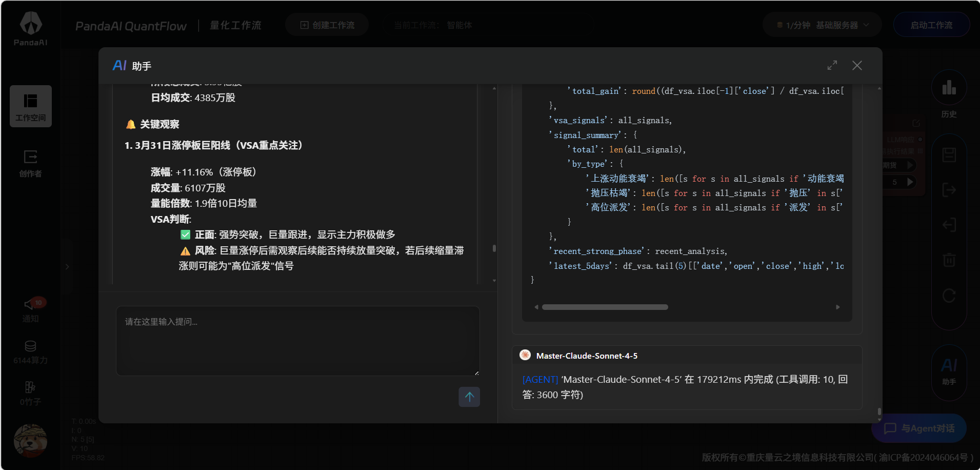Click the user panda avatar
980x470 pixels.
pyautogui.click(x=30, y=440)
